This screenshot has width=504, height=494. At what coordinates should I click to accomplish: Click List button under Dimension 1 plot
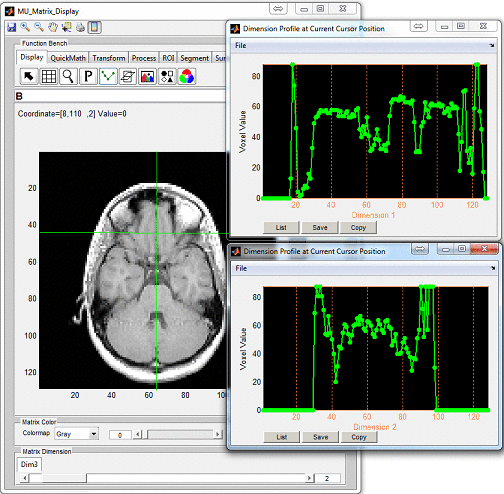point(281,227)
